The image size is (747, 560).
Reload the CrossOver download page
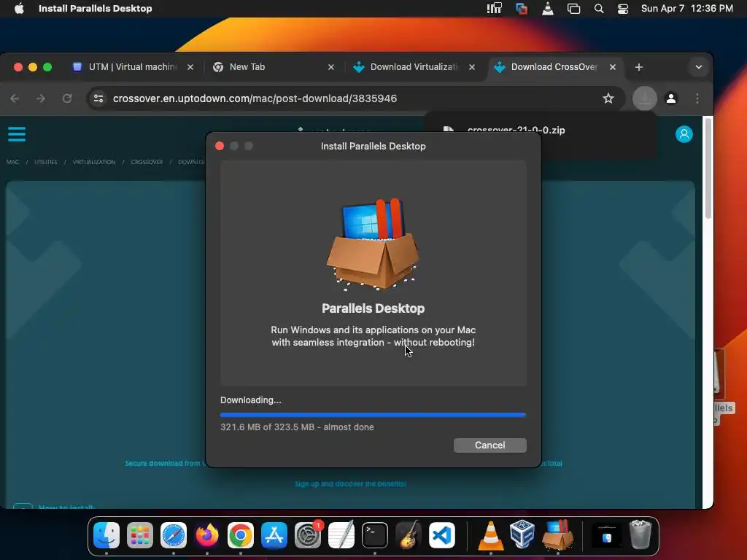point(67,98)
